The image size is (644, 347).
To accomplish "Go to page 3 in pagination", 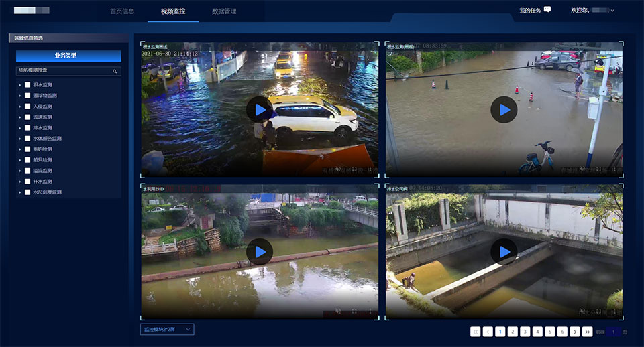I will tap(525, 331).
